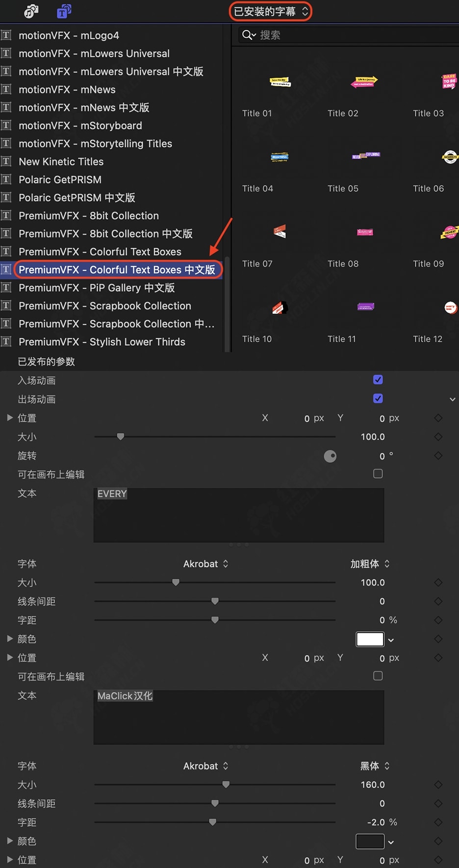Viewport: 459px width, 868px height.
Task: Click the Title 07 thumbnail
Action: pos(280,231)
